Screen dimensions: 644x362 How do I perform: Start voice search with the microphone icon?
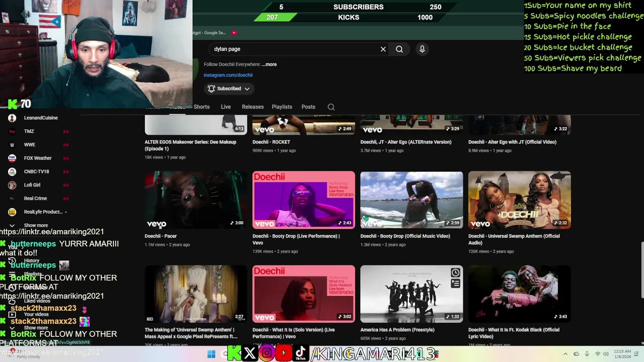[422, 49]
